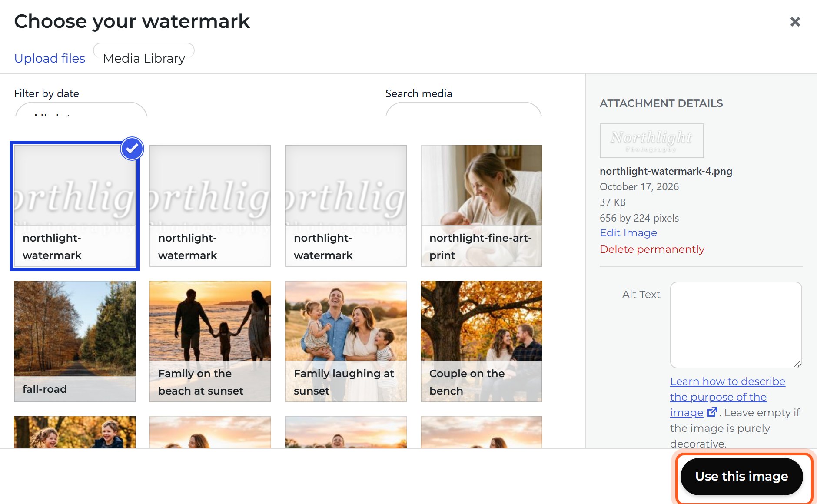Select the children in autumn leaves thumbnail
The image size is (817, 504).
[75, 432]
